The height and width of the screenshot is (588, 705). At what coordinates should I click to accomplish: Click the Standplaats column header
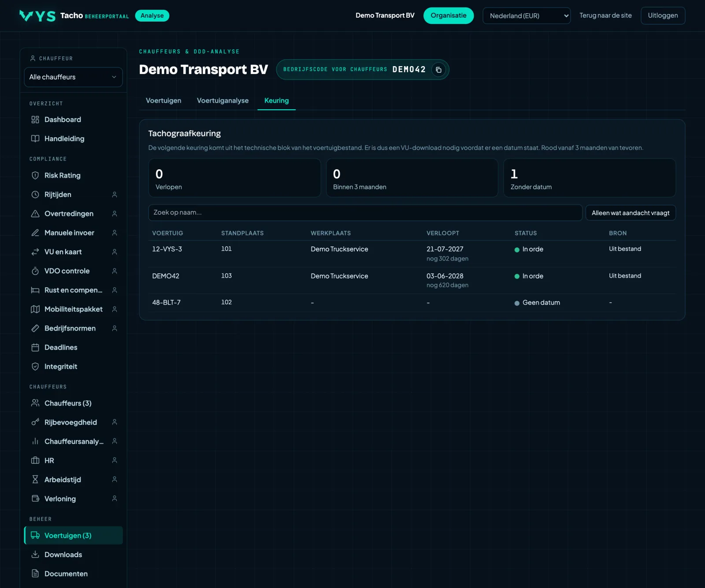(x=242, y=233)
